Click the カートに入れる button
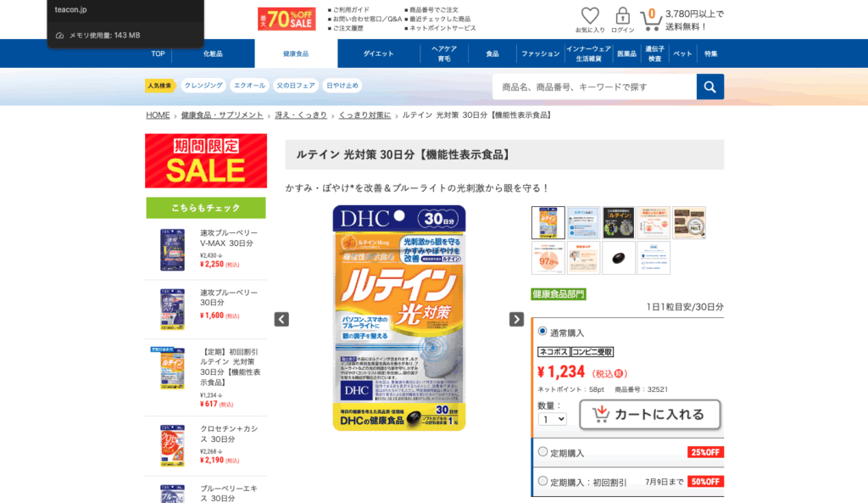Viewport: 868px width, 503px height. 650,415
